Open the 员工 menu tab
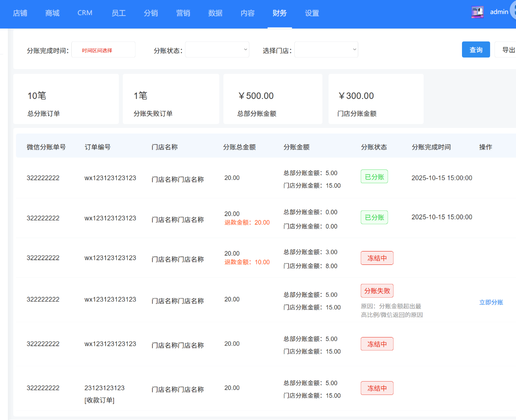 point(118,13)
